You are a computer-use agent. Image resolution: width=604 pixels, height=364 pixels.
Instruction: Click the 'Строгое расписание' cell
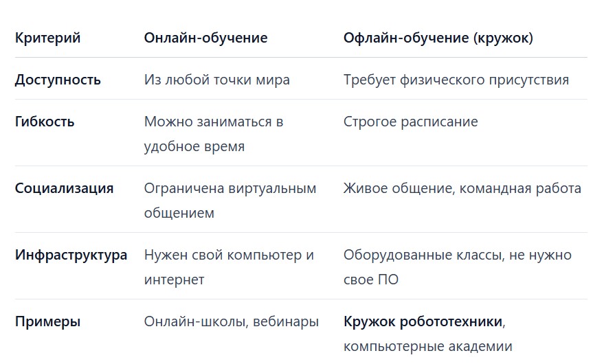pyautogui.click(x=411, y=122)
